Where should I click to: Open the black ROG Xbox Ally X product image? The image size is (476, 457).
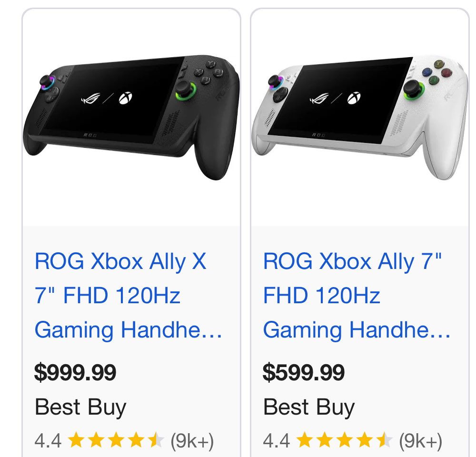click(x=131, y=118)
